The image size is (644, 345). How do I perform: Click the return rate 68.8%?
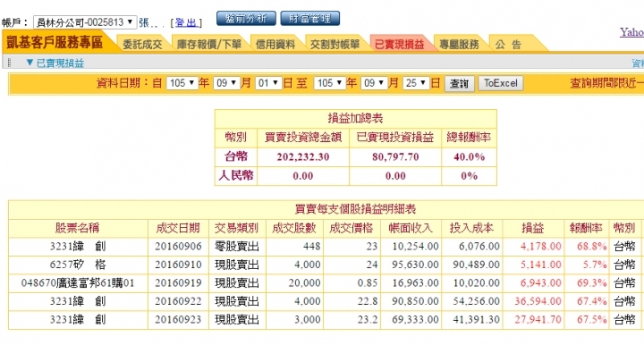coord(591,247)
